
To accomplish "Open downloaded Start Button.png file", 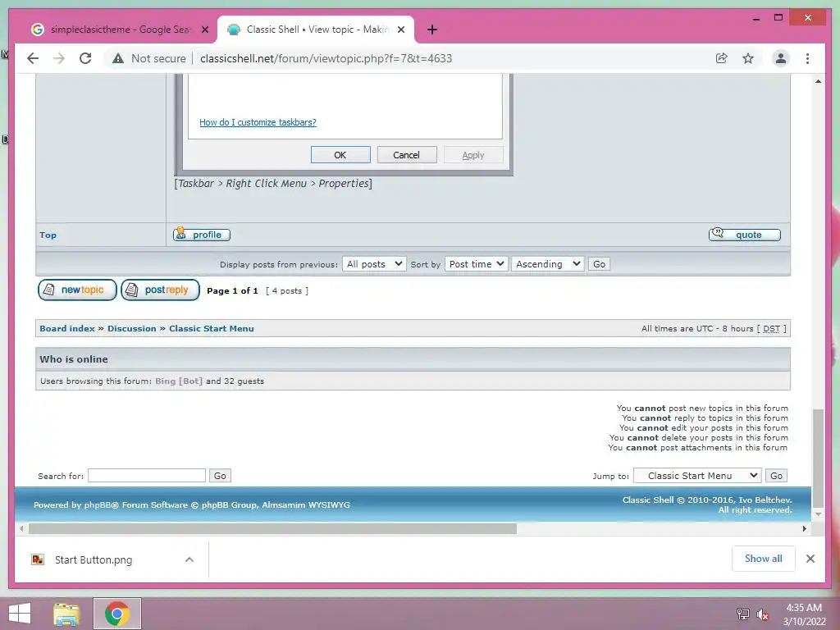I will (94, 559).
